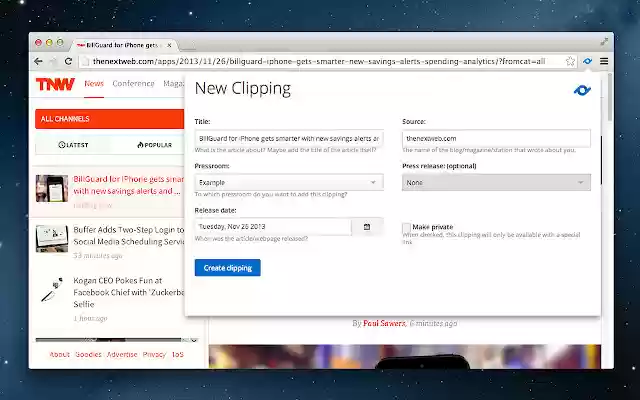Click the clipping extension icon in toolbar
The height and width of the screenshot is (400, 640).
[x=587, y=61]
